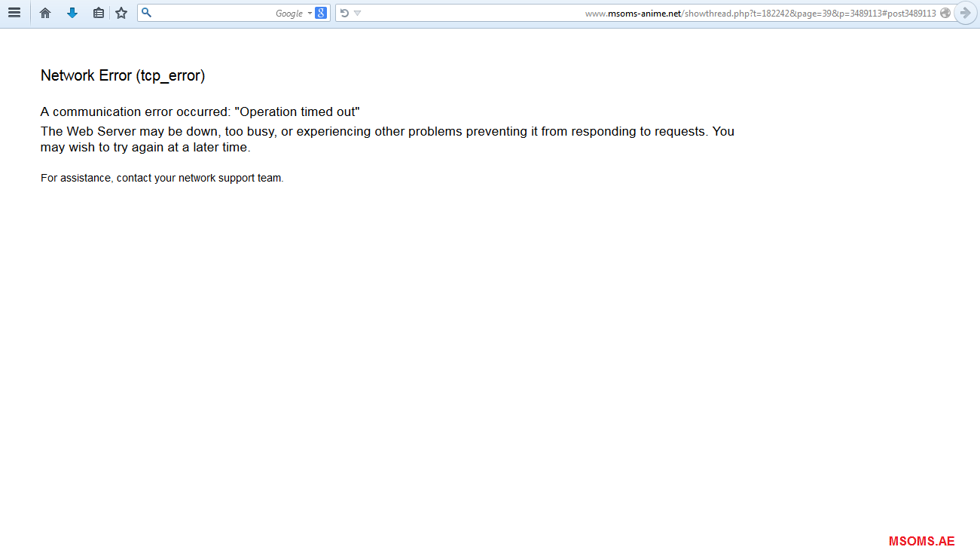Click the globe site identity icon

945,13
